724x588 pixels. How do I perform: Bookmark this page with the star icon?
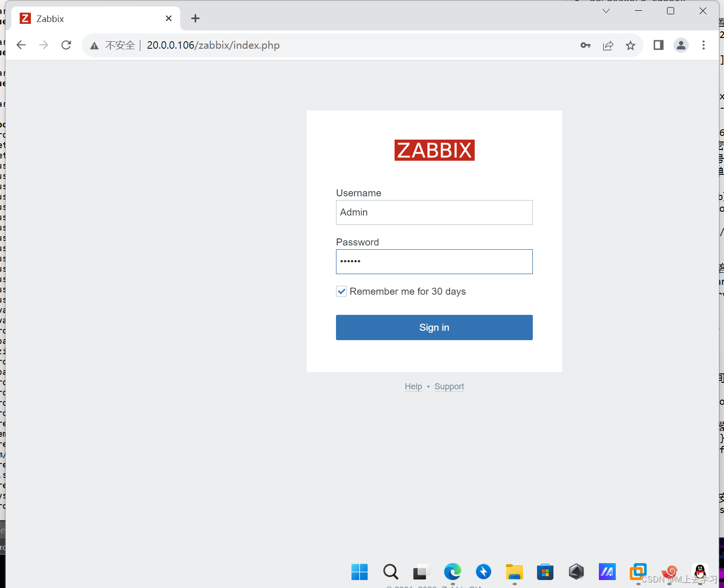click(630, 45)
